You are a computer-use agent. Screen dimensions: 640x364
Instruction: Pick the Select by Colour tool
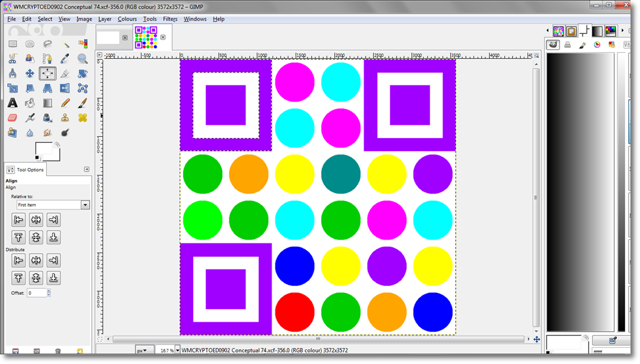click(82, 44)
